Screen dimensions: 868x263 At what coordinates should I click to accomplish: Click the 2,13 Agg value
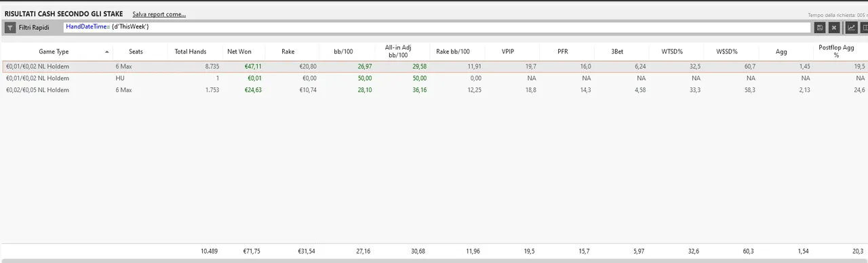coord(804,89)
